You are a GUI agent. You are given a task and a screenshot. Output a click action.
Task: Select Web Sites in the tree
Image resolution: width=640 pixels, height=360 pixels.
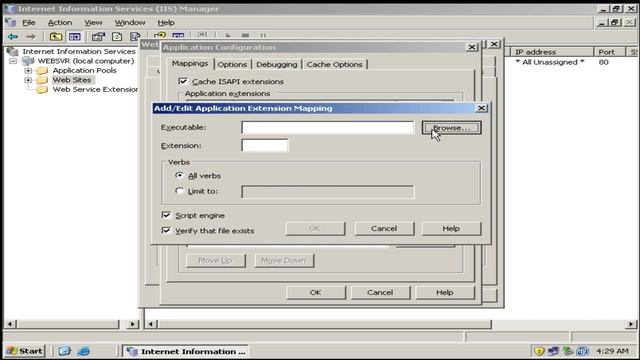click(72, 80)
